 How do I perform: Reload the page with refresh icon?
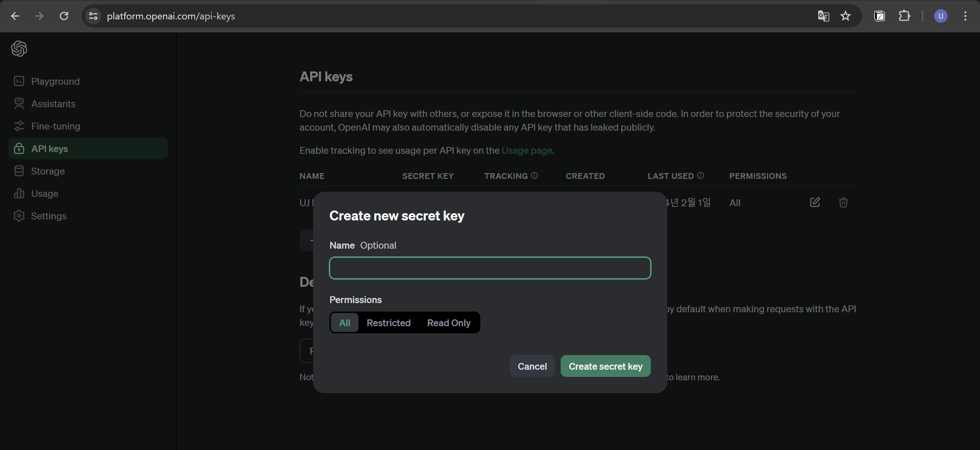coord(64,16)
